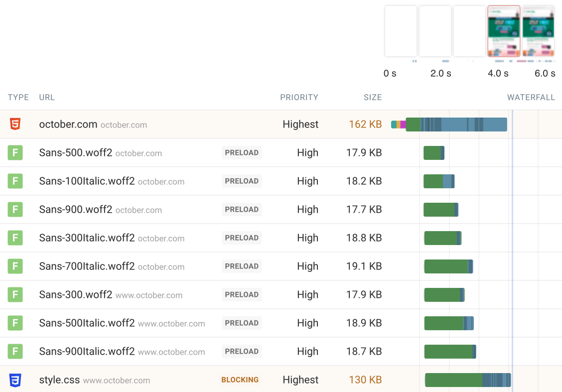This screenshot has height=392, width=562.
Task: Click the 130 KB size value
Action: tap(365, 380)
